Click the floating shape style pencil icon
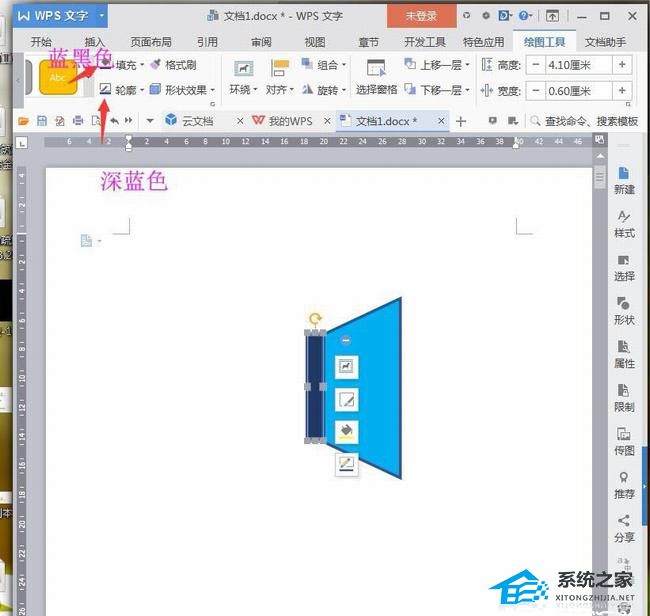The image size is (650, 616). [346, 400]
